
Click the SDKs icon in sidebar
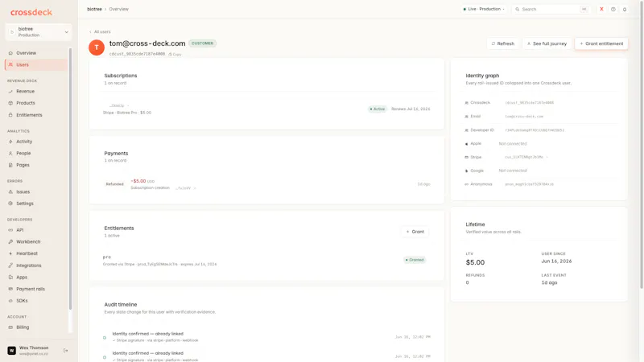(10, 301)
